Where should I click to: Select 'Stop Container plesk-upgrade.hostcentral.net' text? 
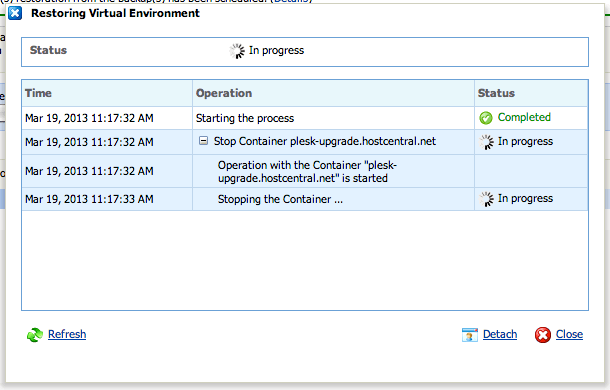pyautogui.click(x=325, y=141)
